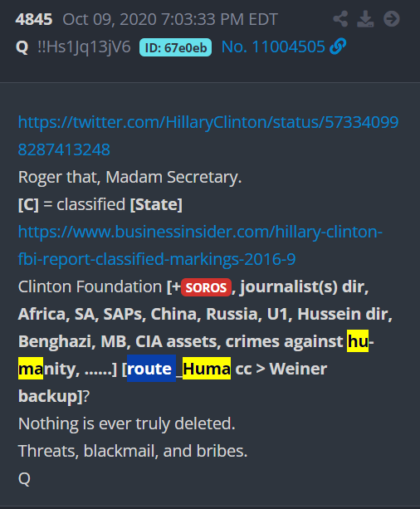The height and width of the screenshot is (509, 420).
Task: Click the text Roger that, Madam Secretary
Action: click(x=129, y=177)
